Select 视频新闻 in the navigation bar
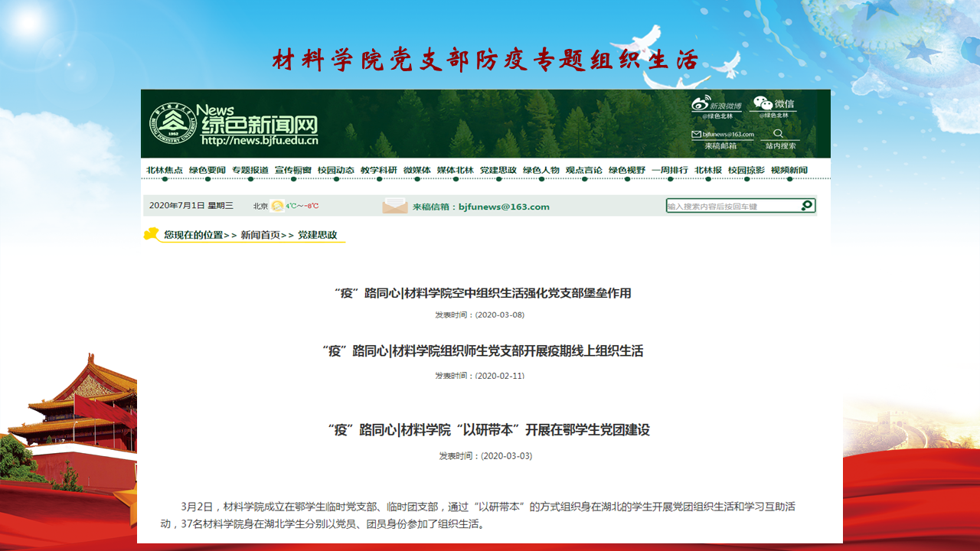Image resolution: width=980 pixels, height=551 pixels. (789, 170)
